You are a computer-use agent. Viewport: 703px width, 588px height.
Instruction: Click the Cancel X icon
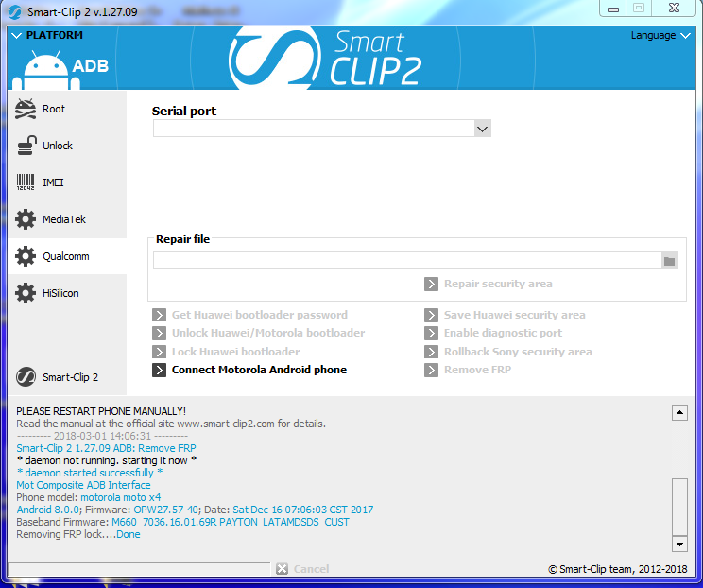[x=282, y=569]
